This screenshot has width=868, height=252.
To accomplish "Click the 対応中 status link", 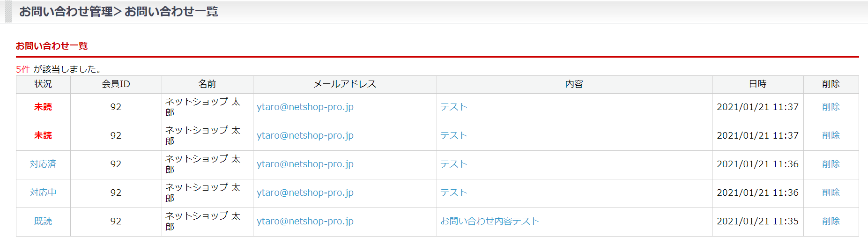I will 43,193.
